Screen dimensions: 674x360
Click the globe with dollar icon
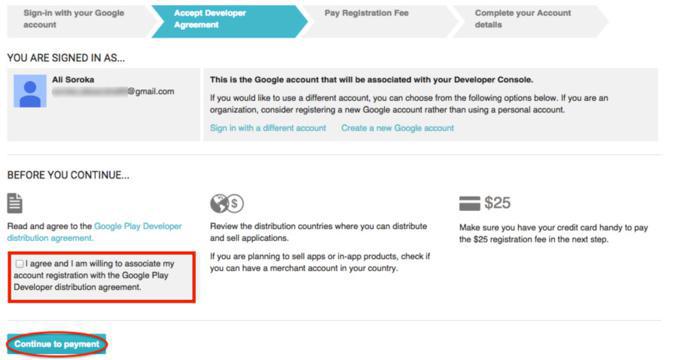pyautogui.click(x=227, y=203)
